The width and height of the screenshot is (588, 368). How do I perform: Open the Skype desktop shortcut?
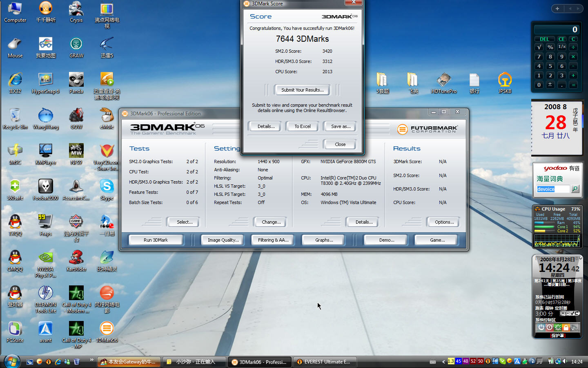pyautogui.click(x=107, y=190)
